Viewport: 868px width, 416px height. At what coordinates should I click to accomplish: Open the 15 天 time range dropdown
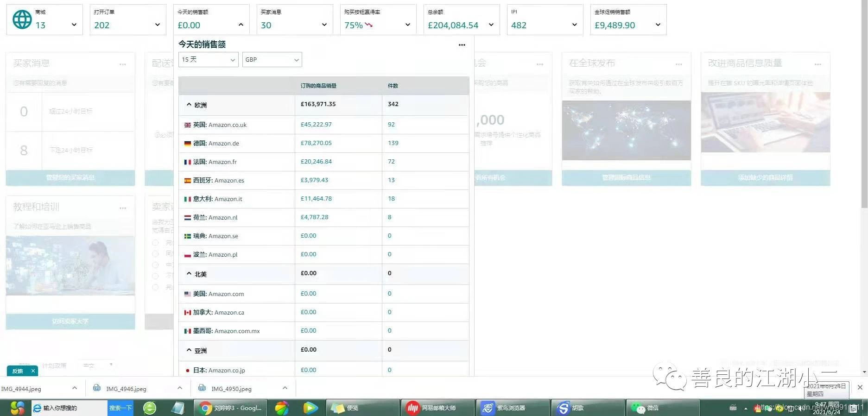click(209, 60)
